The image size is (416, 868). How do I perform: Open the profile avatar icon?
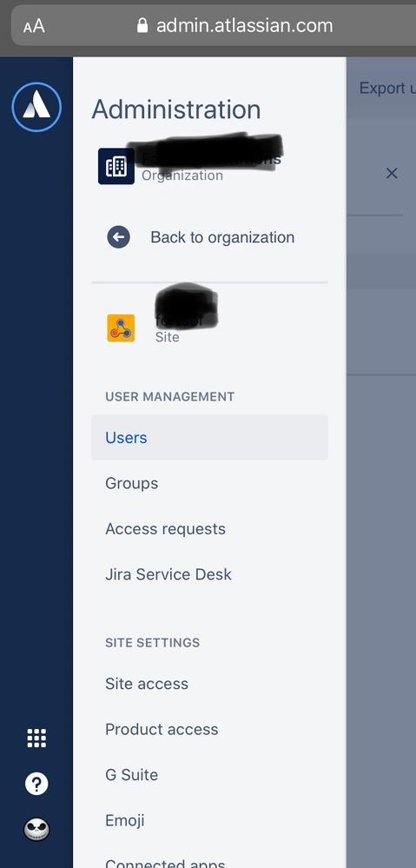pyautogui.click(x=36, y=829)
